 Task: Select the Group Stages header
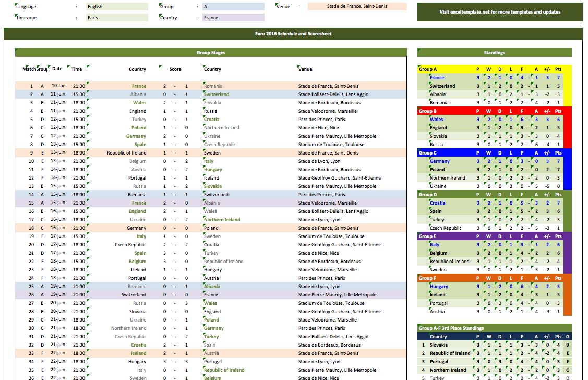click(211, 53)
